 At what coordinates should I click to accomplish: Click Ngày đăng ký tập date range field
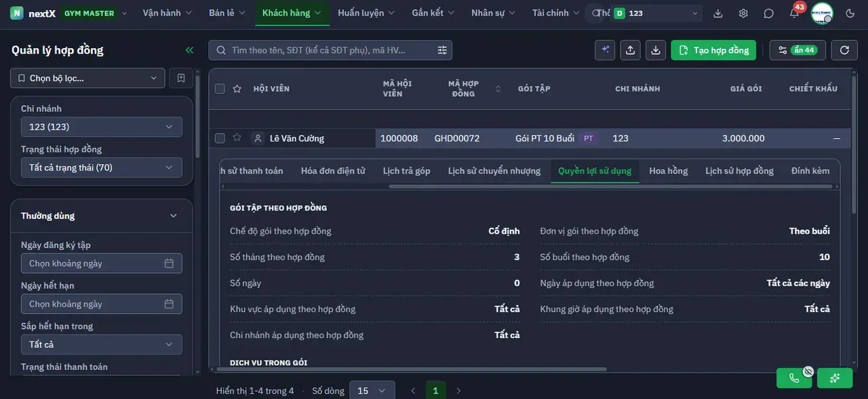coord(102,263)
